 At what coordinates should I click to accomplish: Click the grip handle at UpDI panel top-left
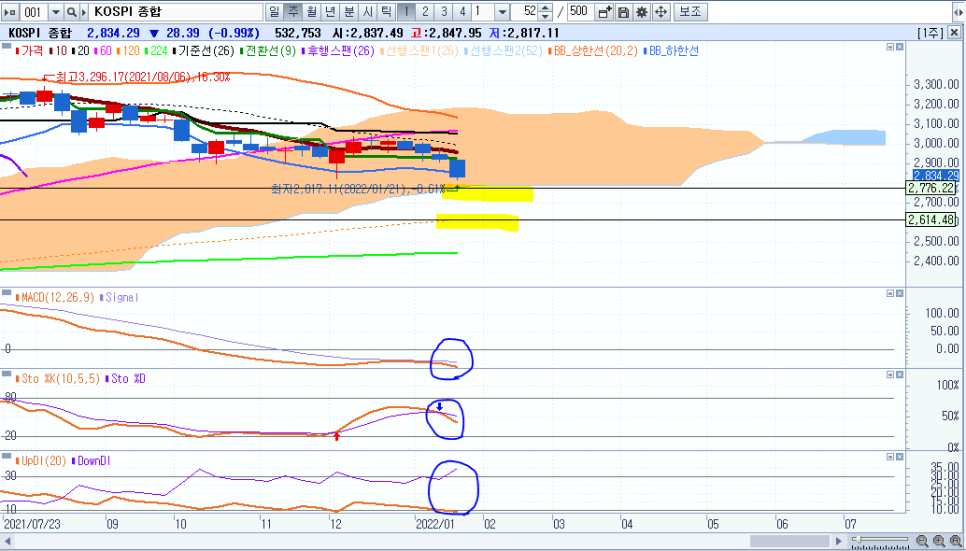click(x=6, y=455)
